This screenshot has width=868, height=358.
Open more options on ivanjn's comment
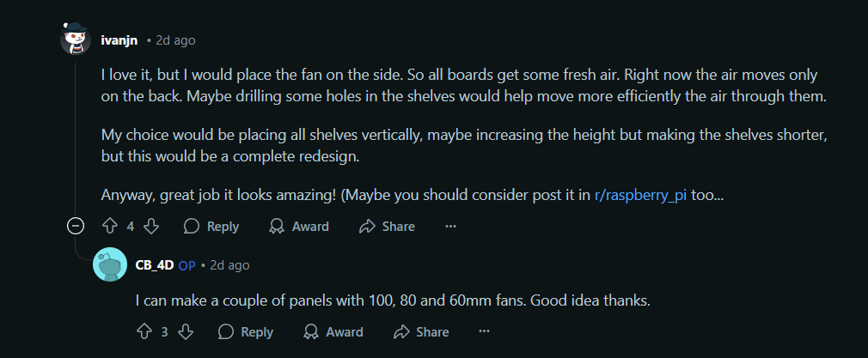pyautogui.click(x=450, y=227)
